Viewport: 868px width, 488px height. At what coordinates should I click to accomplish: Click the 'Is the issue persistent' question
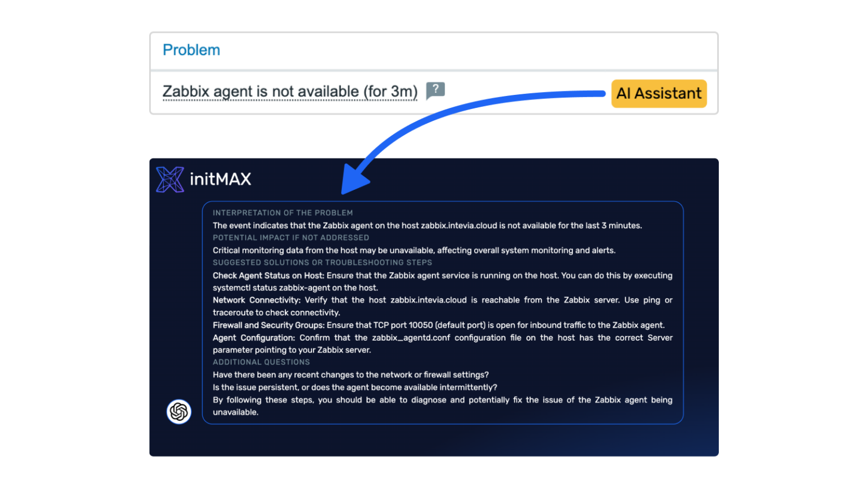click(355, 387)
